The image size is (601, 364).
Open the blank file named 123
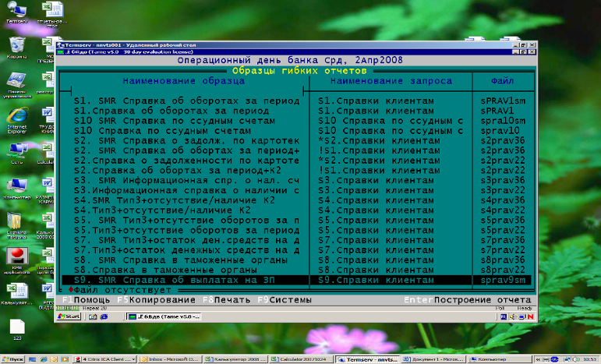(17, 330)
